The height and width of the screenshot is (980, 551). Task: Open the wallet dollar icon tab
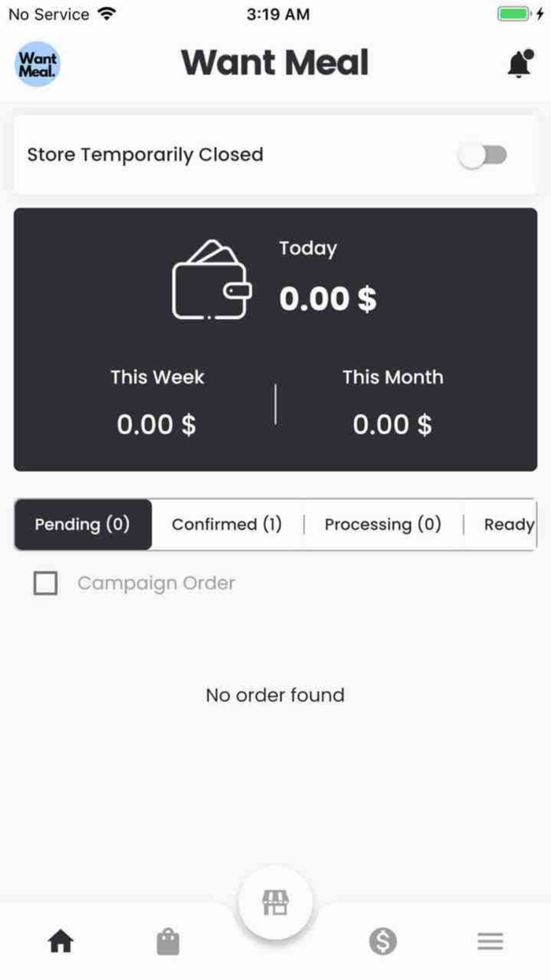(x=383, y=941)
